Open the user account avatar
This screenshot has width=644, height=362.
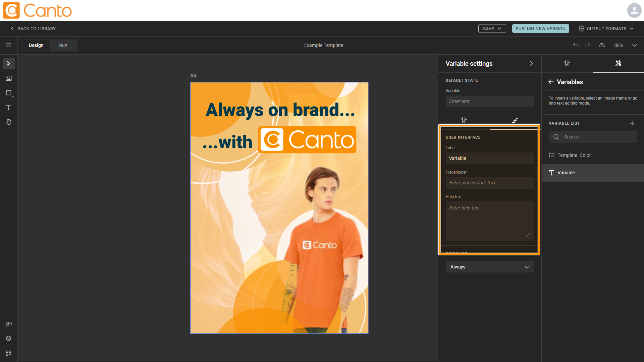click(634, 10)
